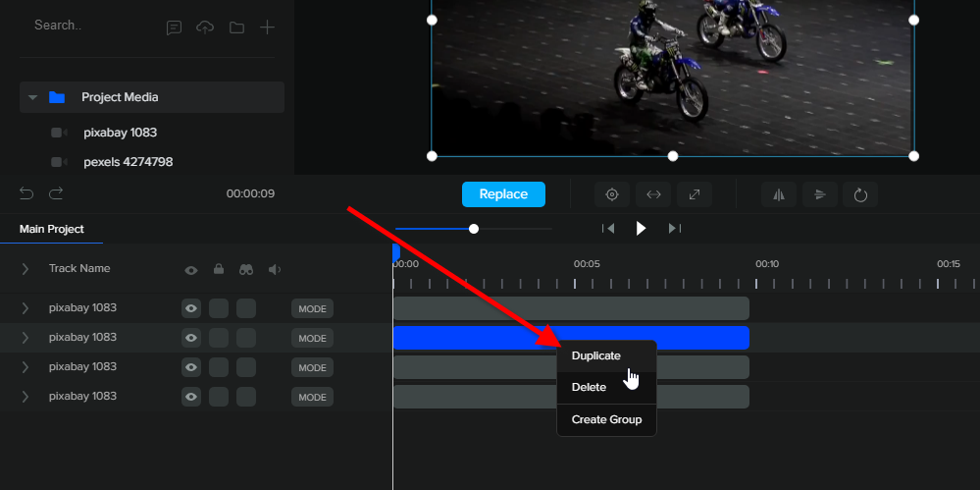Click the bottom-center resize handle of the preview
The height and width of the screenshot is (490, 980).
[673, 156]
